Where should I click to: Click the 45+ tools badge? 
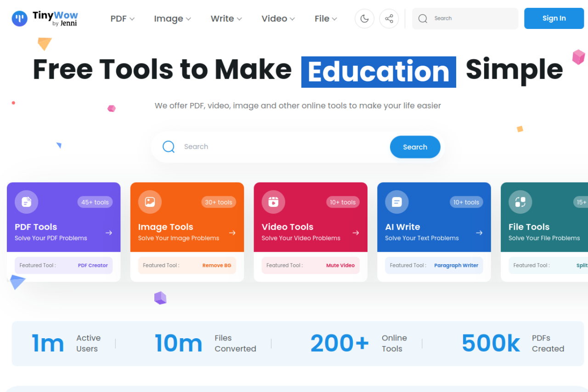(x=95, y=202)
